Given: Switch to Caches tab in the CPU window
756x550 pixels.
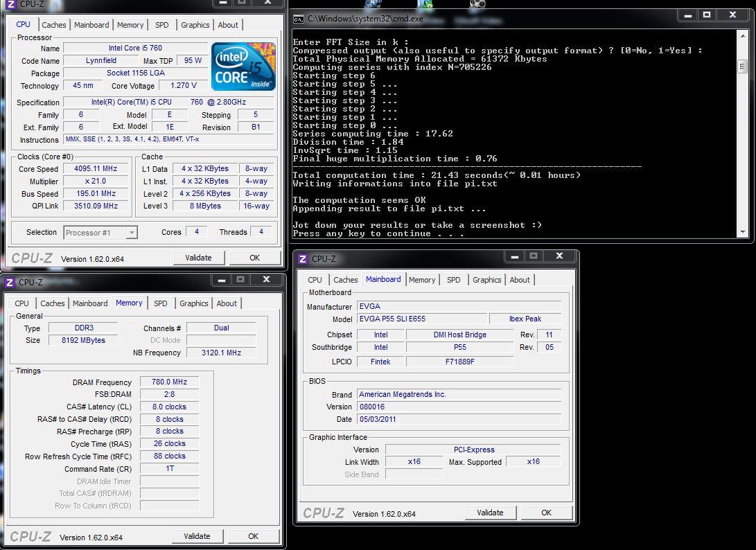Looking at the screenshot, I should [53, 25].
